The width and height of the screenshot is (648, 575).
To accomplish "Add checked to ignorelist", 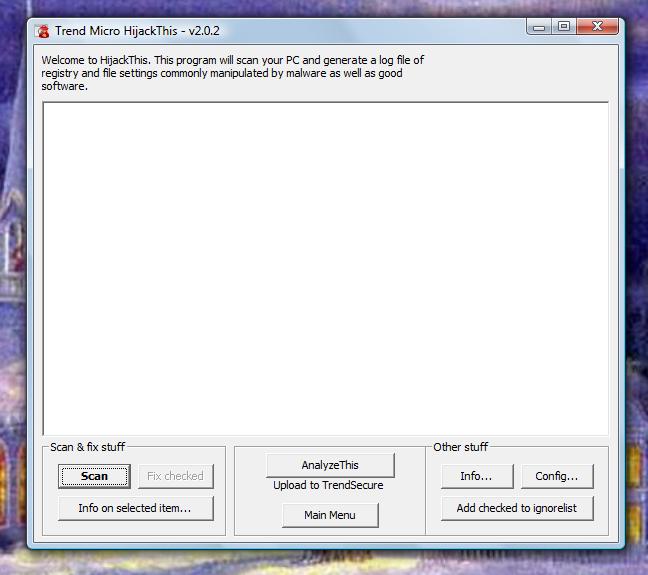I will click(517, 508).
